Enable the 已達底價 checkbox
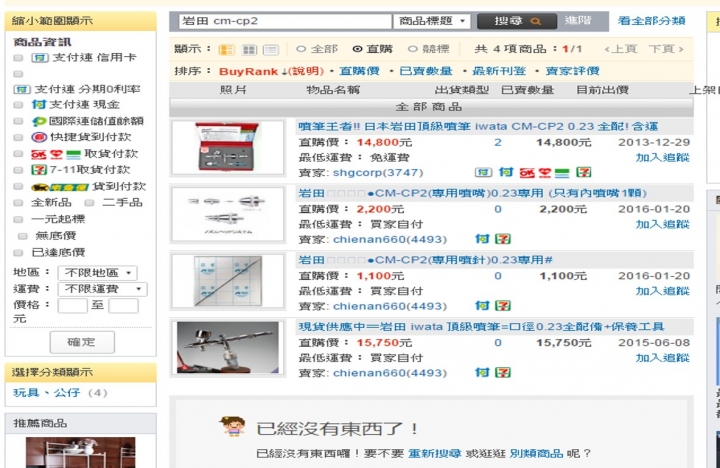The width and height of the screenshot is (720, 468). 18,253
